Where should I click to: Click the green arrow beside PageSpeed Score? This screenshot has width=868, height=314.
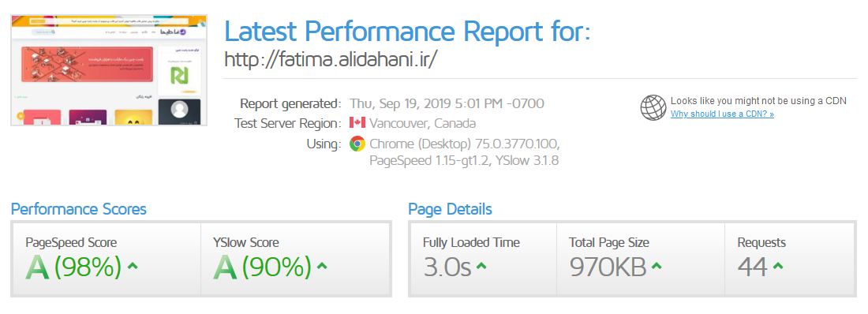(133, 266)
